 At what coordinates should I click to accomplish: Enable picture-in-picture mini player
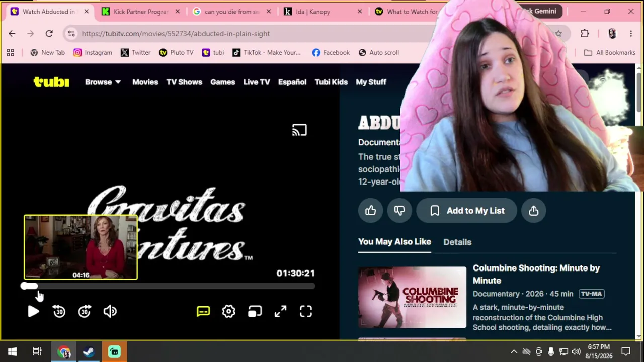(255, 312)
